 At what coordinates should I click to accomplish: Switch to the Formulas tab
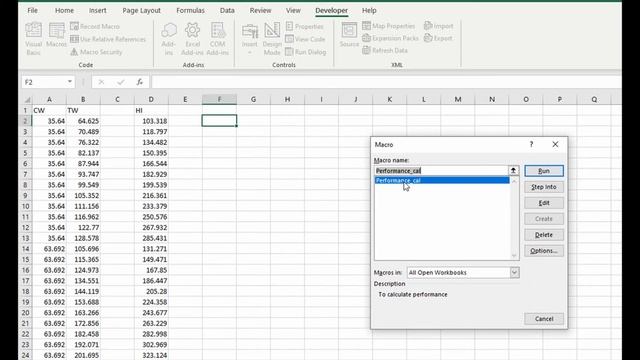coord(191,10)
